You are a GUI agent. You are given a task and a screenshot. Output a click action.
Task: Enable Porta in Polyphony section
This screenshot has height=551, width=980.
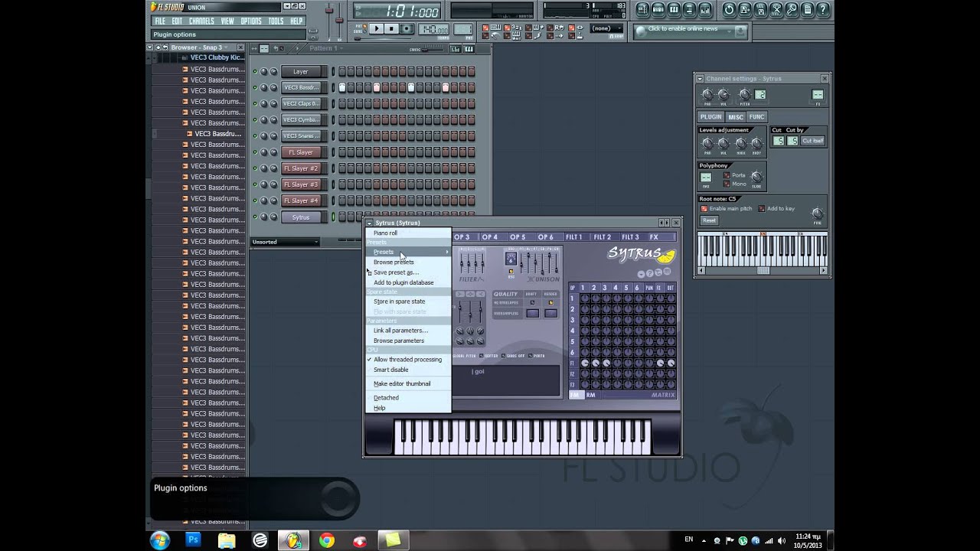pyautogui.click(x=727, y=175)
